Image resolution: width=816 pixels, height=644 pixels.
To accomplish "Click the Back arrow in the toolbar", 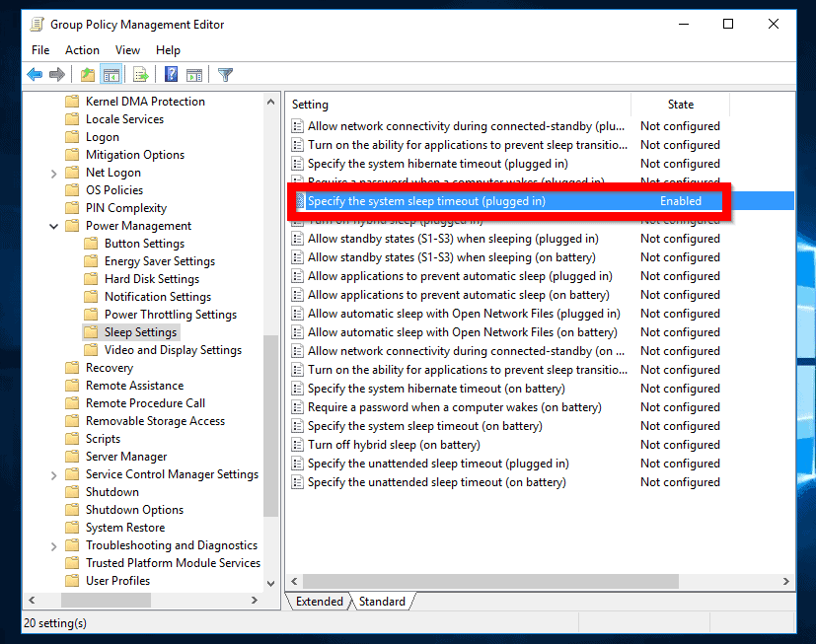I will (x=35, y=75).
